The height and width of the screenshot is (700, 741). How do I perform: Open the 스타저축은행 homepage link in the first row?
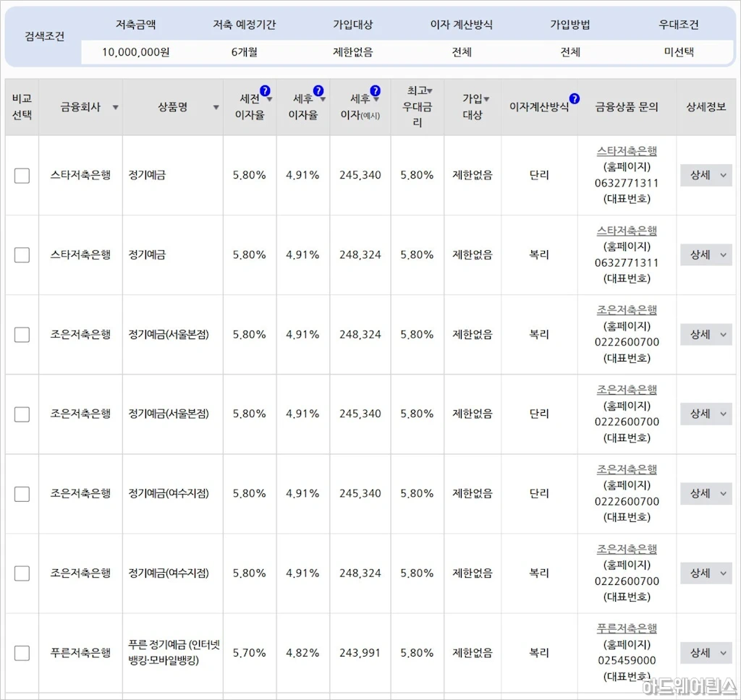627,151
